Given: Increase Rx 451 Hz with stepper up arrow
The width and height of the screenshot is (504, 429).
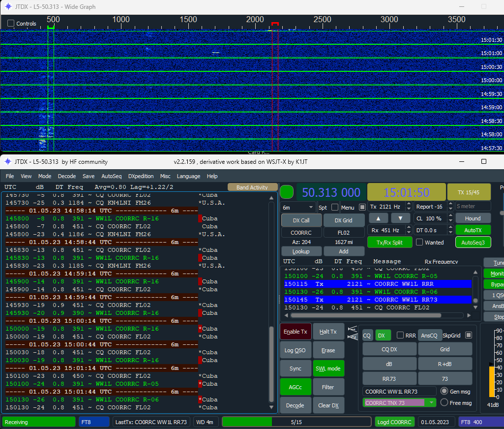Looking at the screenshot, I should (409, 228).
